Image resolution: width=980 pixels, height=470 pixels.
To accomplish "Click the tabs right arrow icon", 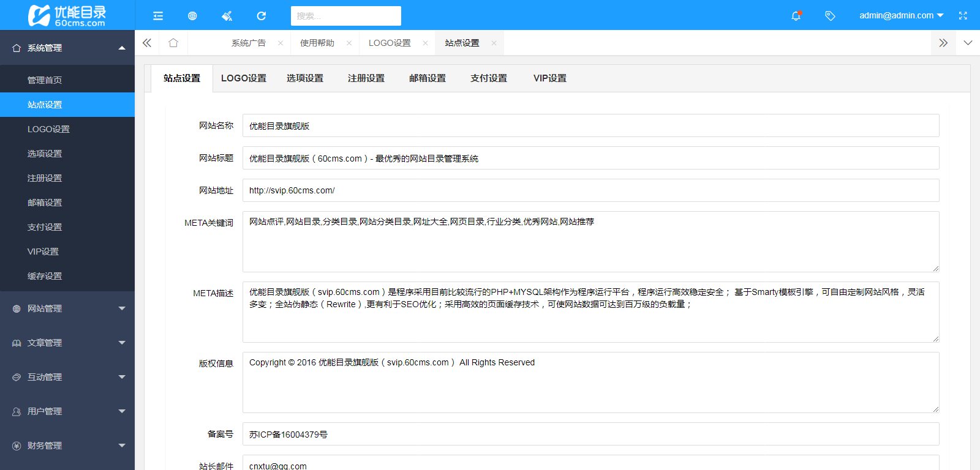I will tap(943, 43).
